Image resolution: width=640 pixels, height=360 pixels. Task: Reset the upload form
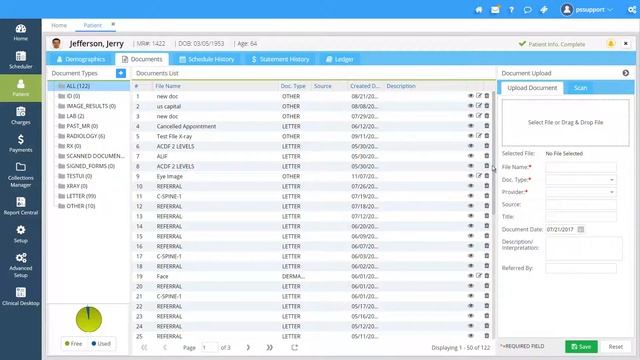click(616, 347)
